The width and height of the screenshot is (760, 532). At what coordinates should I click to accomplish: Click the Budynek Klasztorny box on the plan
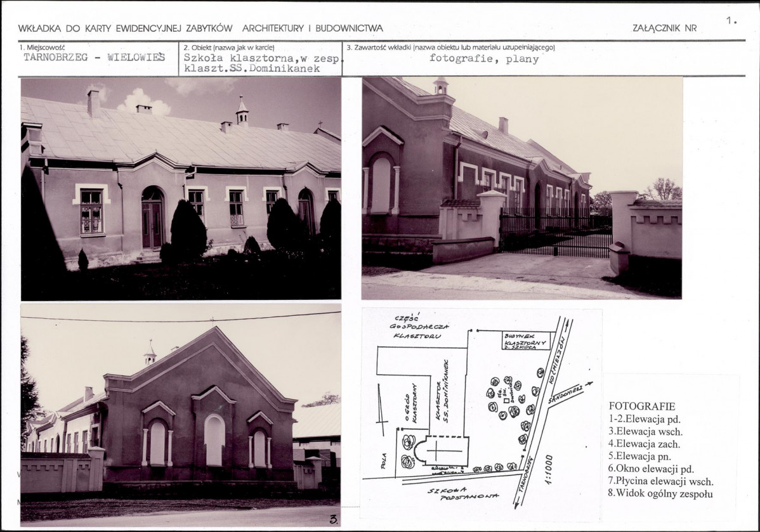click(x=527, y=341)
